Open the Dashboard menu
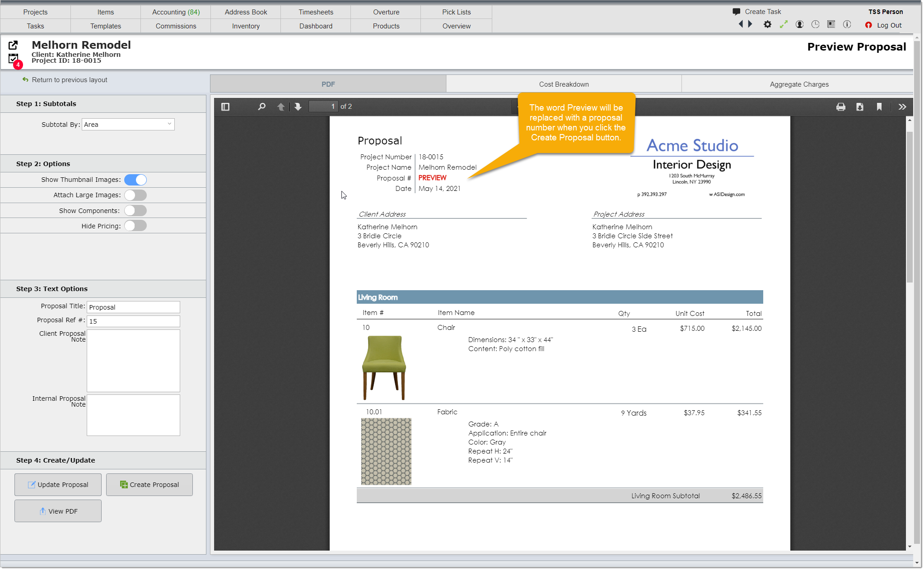 click(x=316, y=26)
